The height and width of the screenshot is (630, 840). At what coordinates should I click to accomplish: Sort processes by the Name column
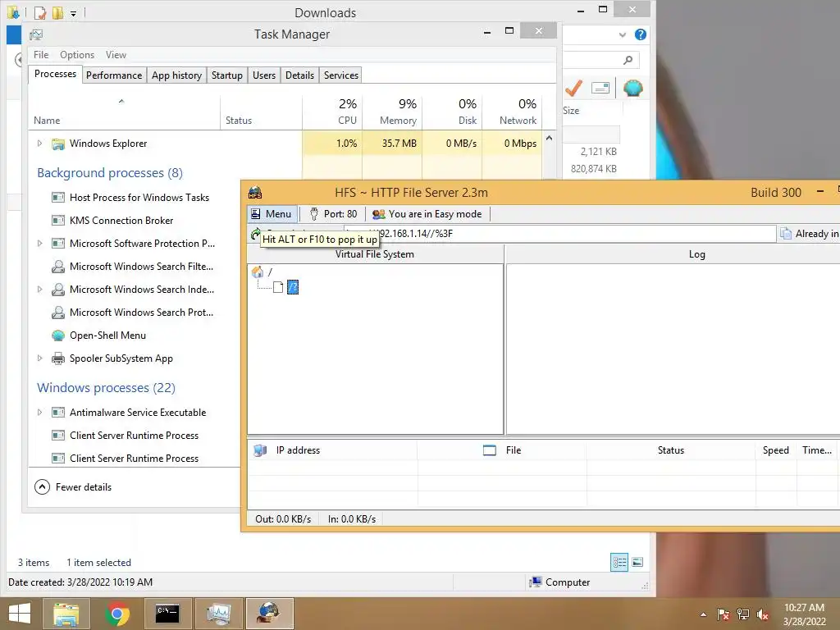(124, 112)
